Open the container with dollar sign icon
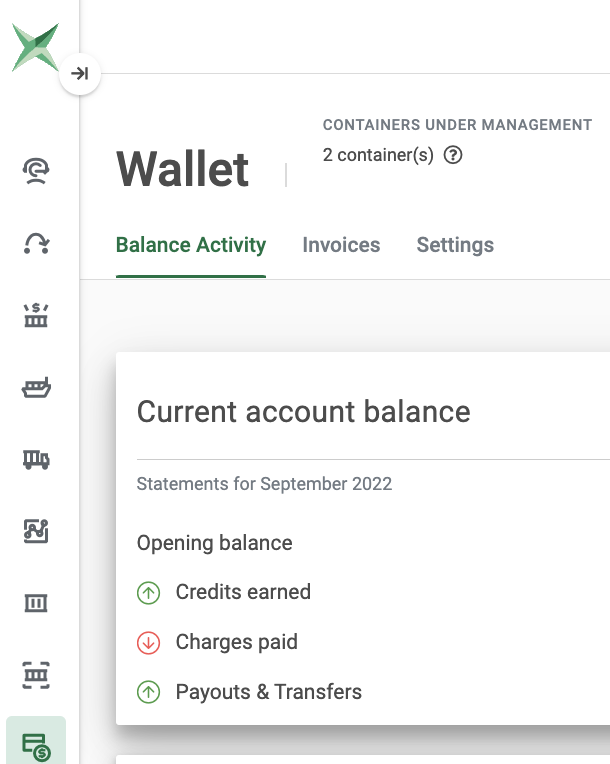 36,315
